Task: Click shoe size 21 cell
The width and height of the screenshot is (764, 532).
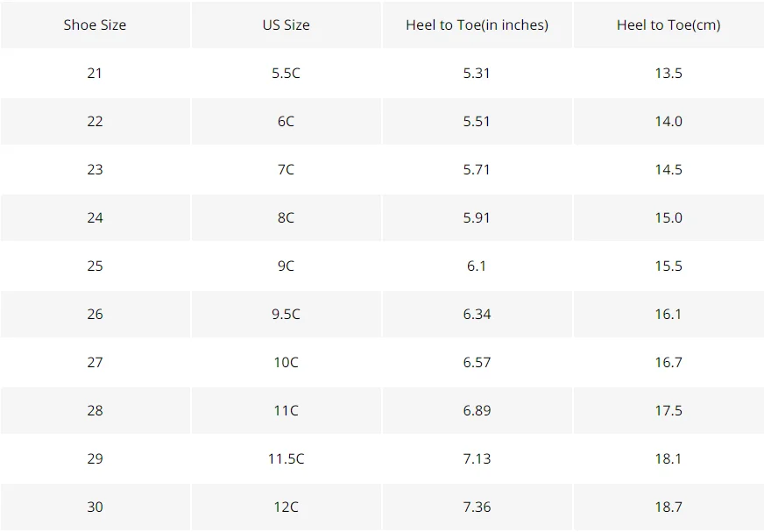Action: point(95,73)
